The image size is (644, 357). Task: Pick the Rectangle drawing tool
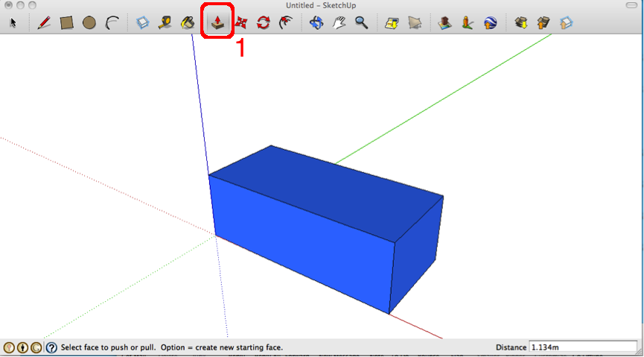(66, 23)
